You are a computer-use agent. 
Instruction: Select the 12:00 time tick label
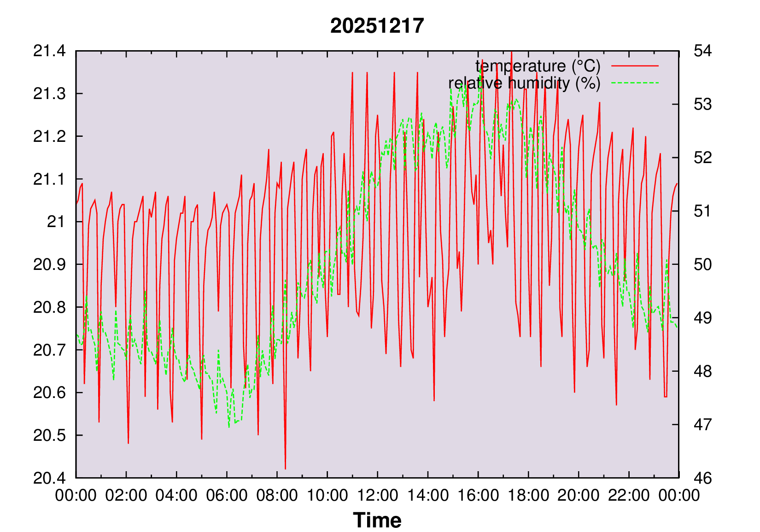(377, 496)
